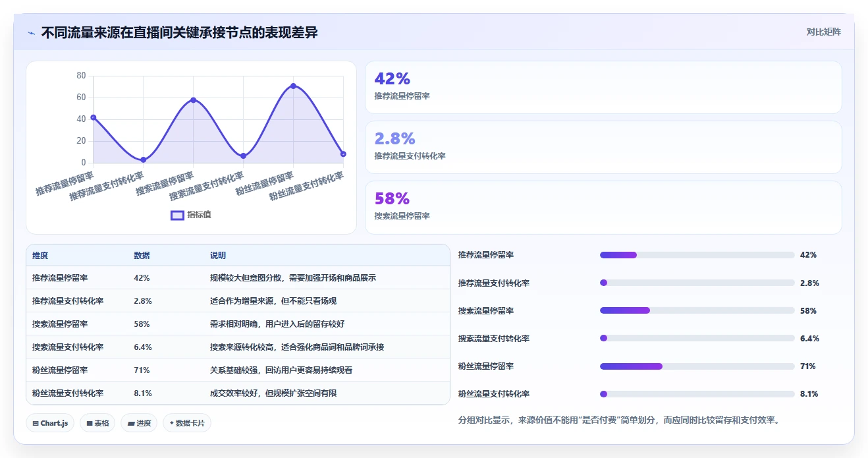Click the chart point for 粉丝流量停留率
Image resolution: width=868 pixels, height=458 pixels.
(293, 86)
